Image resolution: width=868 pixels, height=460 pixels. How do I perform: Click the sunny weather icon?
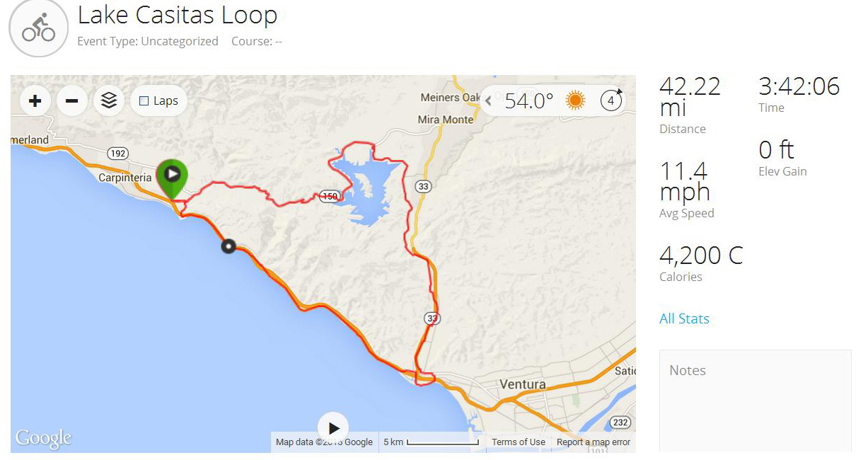point(575,101)
